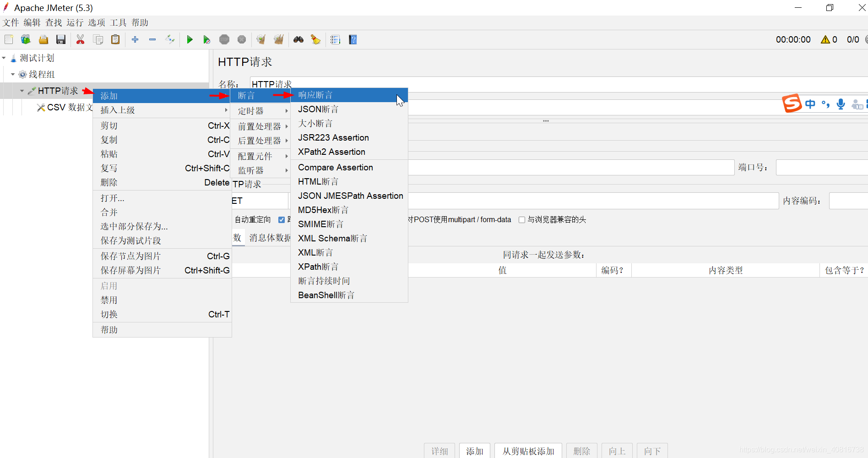Click the Clear broom icon
The image size is (868, 458).
pos(261,39)
